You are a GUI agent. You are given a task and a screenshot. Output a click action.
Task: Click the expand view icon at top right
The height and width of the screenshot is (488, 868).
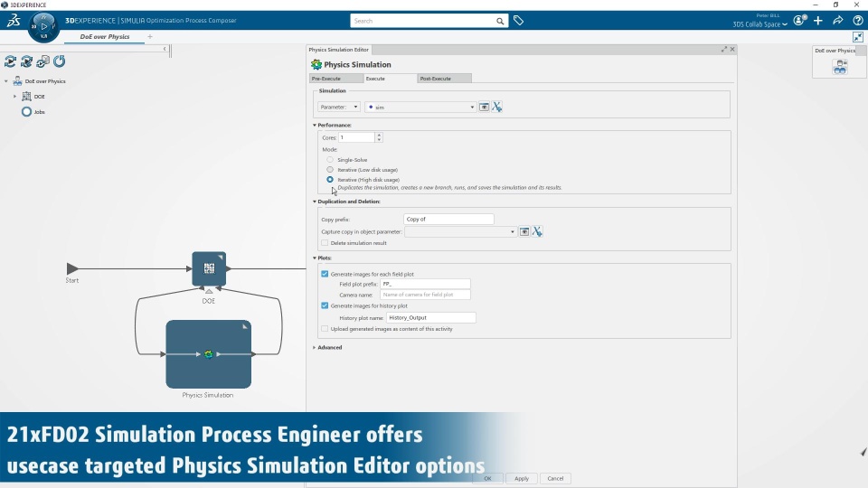click(857, 37)
